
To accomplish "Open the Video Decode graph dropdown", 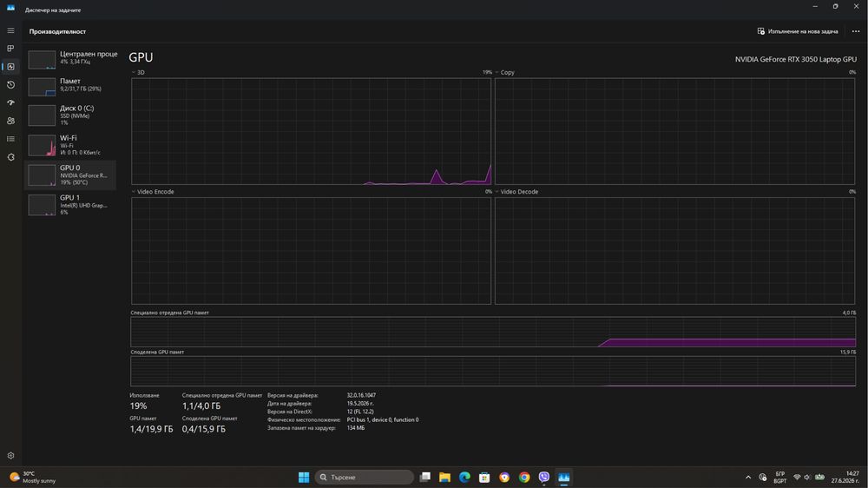I will click(516, 192).
